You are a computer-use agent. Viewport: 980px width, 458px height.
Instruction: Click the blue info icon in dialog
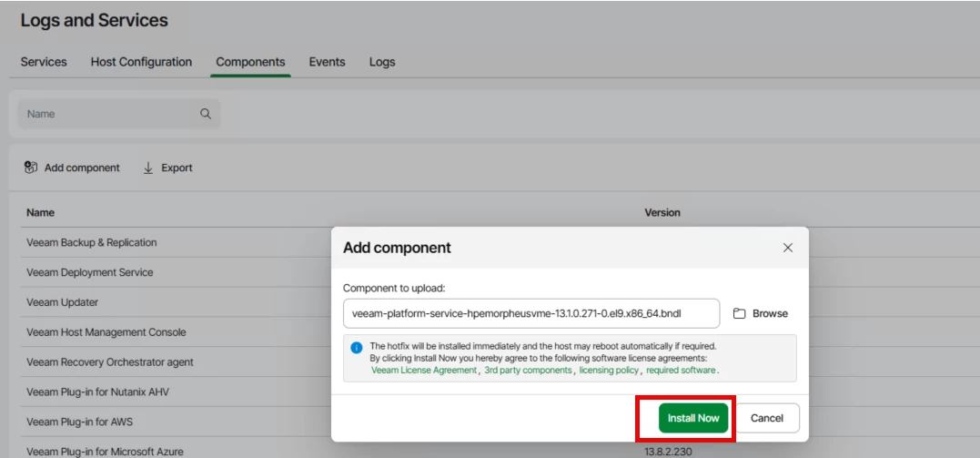click(357, 347)
